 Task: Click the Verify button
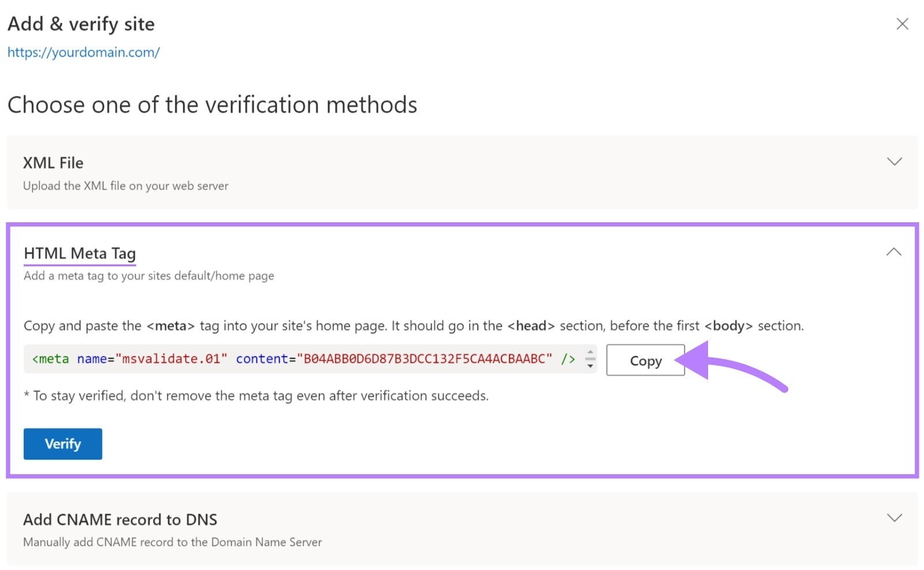[x=62, y=444]
